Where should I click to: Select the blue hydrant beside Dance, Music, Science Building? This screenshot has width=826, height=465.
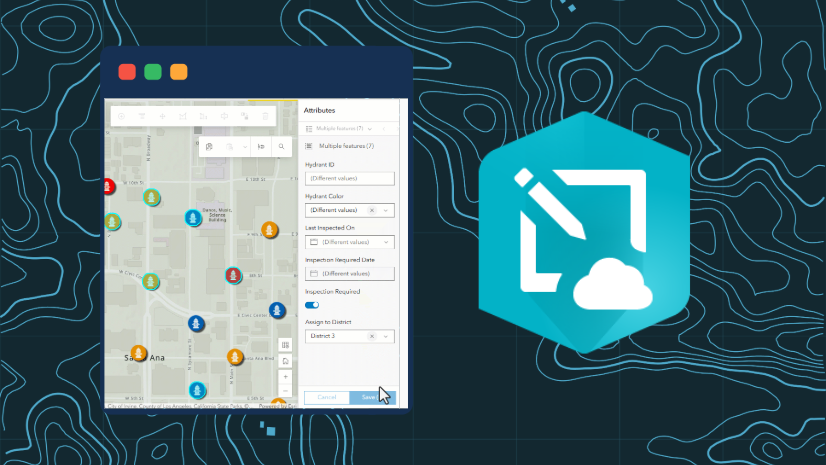(x=193, y=217)
